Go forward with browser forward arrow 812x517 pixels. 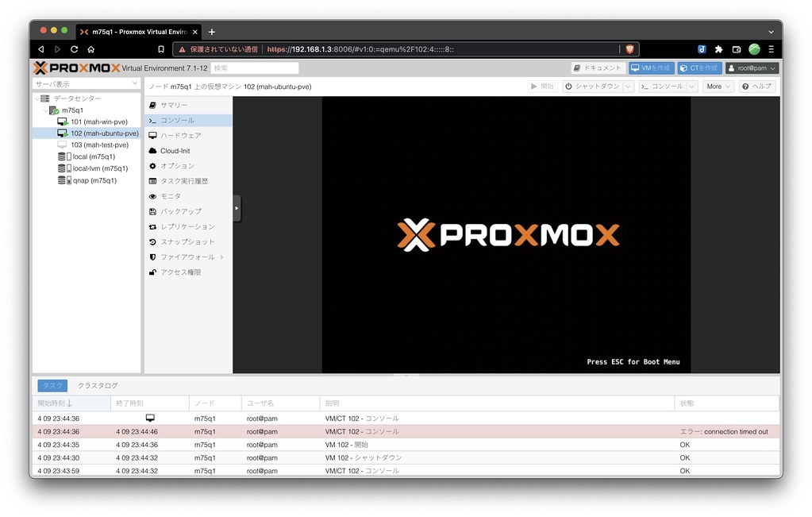[x=57, y=49]
